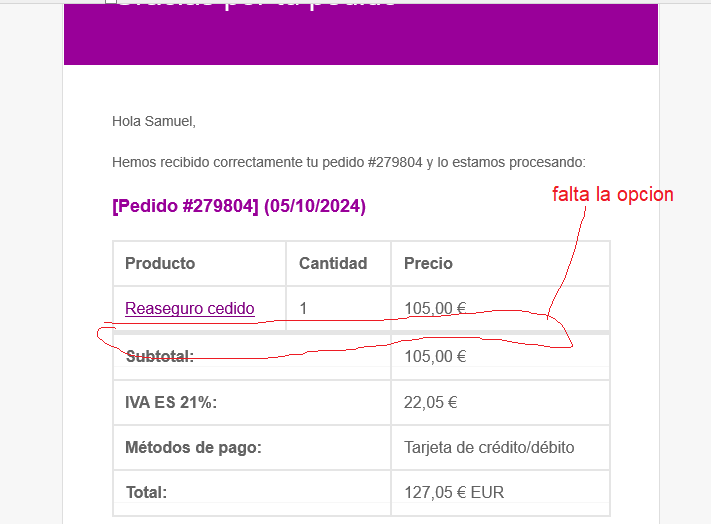Click the 127,05 € EUR total amount
This screenshot has width=711, height=524.
454,492
